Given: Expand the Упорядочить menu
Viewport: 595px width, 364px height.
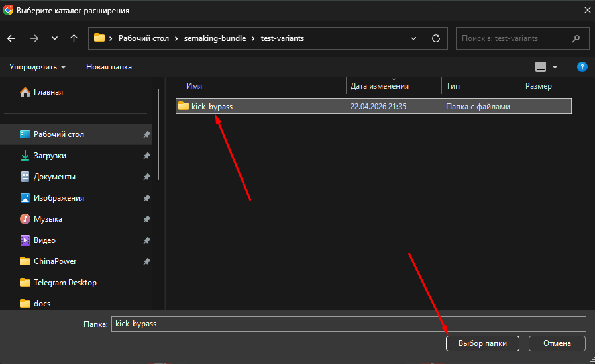Looking at the screenshot, I should coord(37,67).
